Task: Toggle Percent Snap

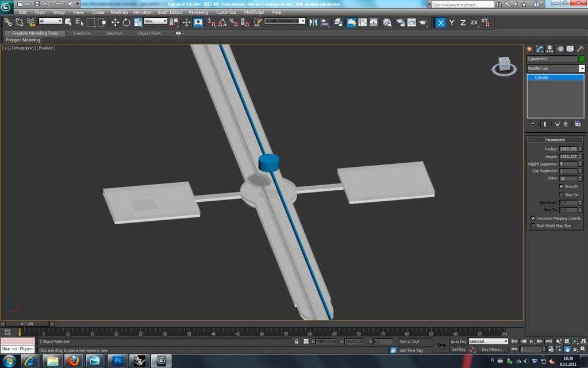Action: tap(233, 22)
